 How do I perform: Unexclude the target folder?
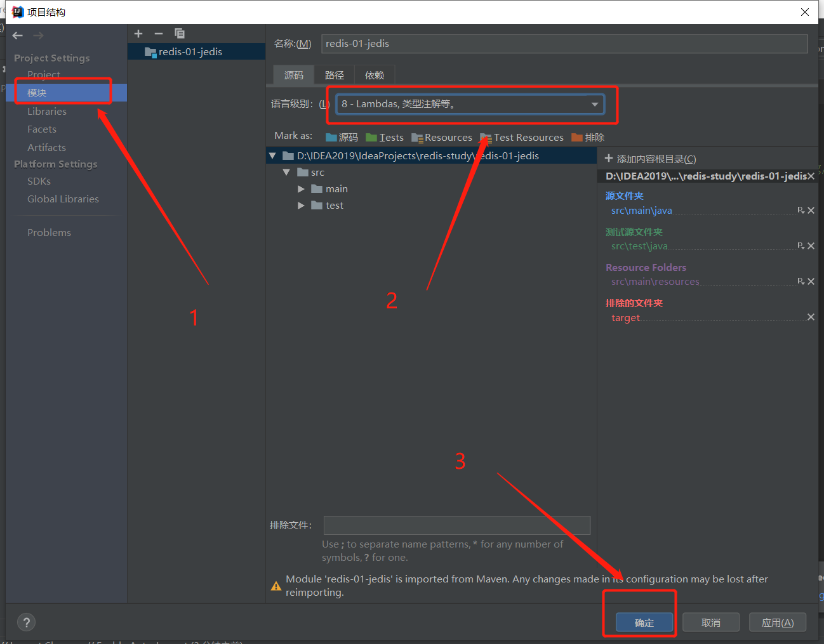(x=811, y=317)
